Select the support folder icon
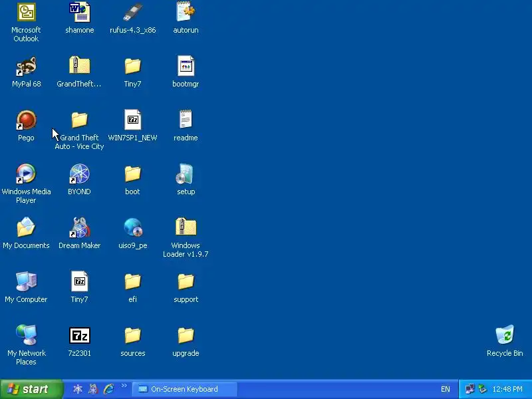This screenshot has height=399, width=532. coord(186,281)
